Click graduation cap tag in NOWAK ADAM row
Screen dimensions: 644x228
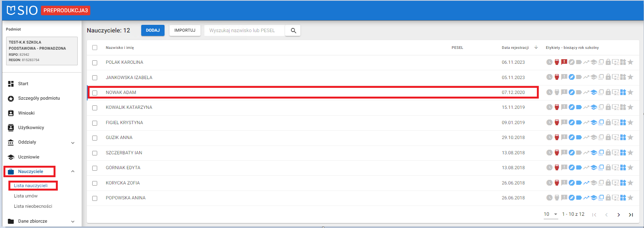pyautogui.click(x=593, y=92)
